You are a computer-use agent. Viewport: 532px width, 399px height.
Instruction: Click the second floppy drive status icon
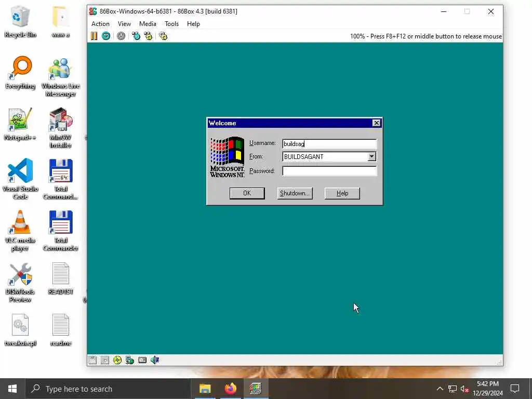click(105, 360)
